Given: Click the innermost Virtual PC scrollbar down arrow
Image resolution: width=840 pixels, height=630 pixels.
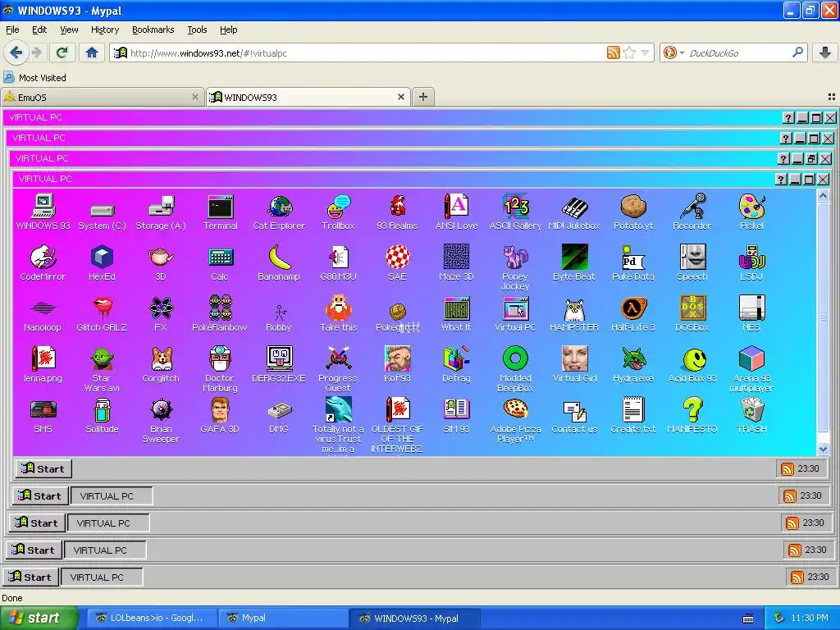Looking at the screenshot, I should point(823,449).
